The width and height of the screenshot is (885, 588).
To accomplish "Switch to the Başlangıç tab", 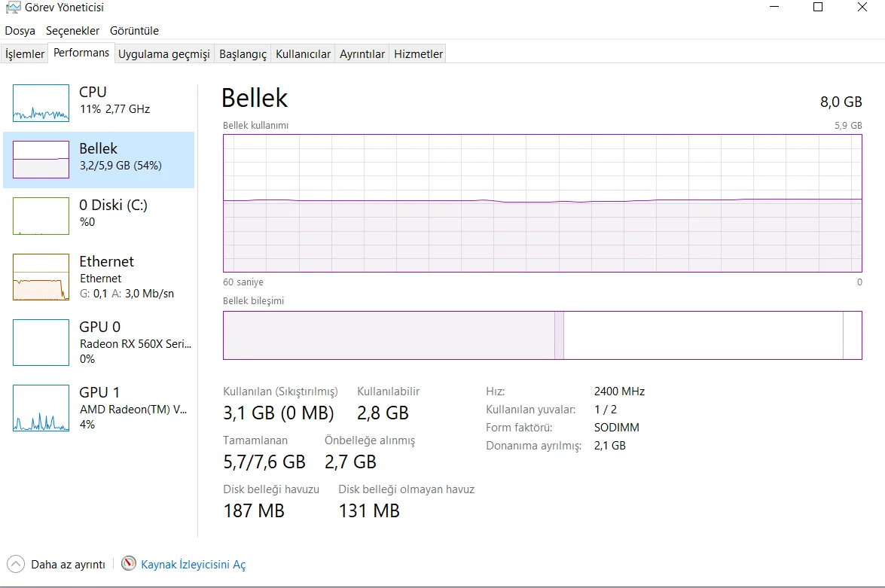I will [243, 54].
